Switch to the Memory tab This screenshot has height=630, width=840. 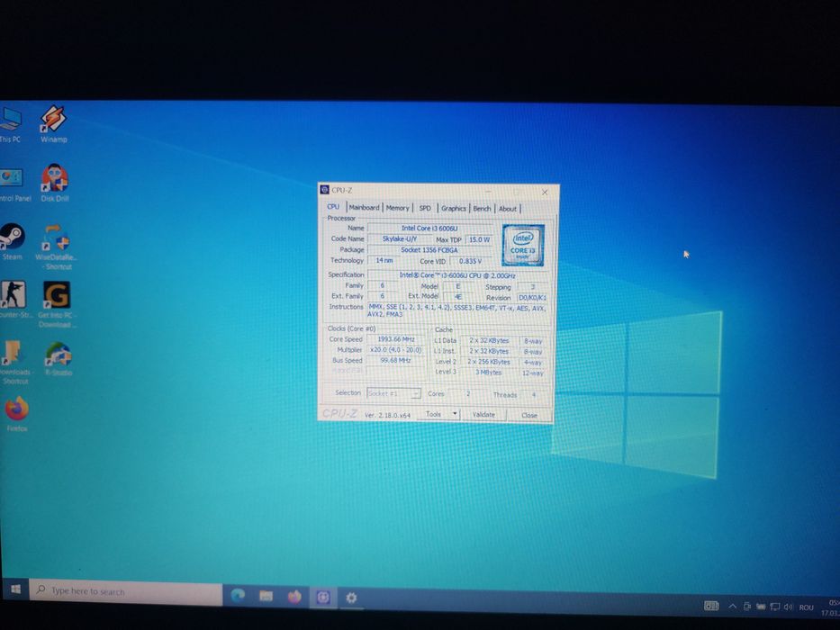coord(398,208)
